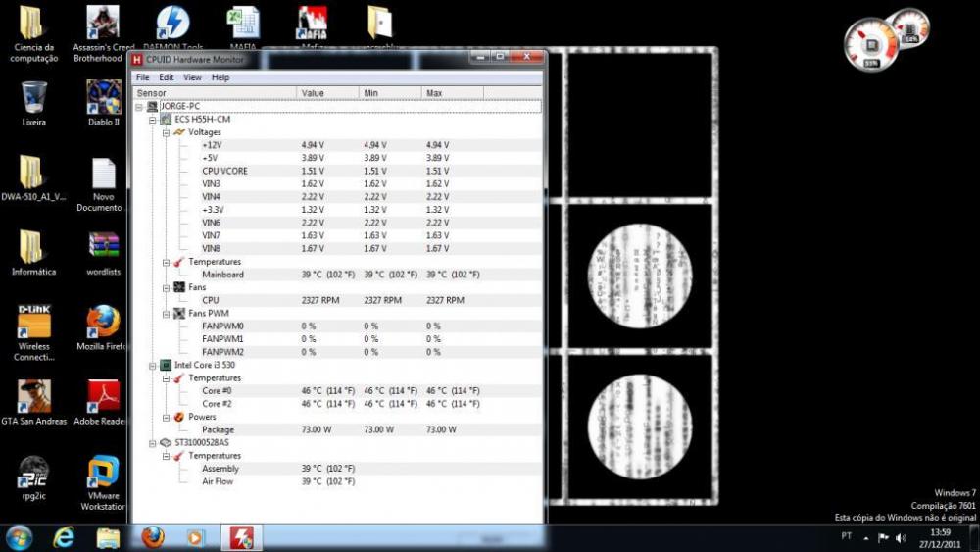Open the wordlists archive icon
The height and width of the screenshot is (552, 980).
pyautogui.click(x=103, y=247)
